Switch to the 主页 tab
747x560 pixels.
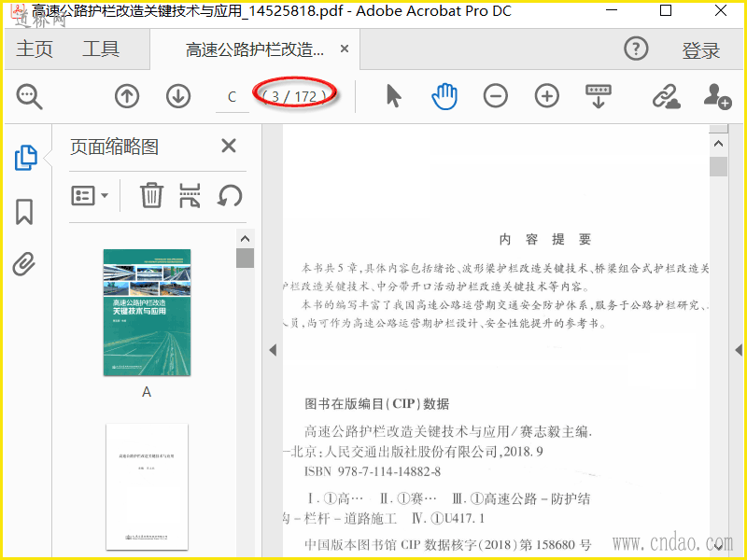point(35,49)
